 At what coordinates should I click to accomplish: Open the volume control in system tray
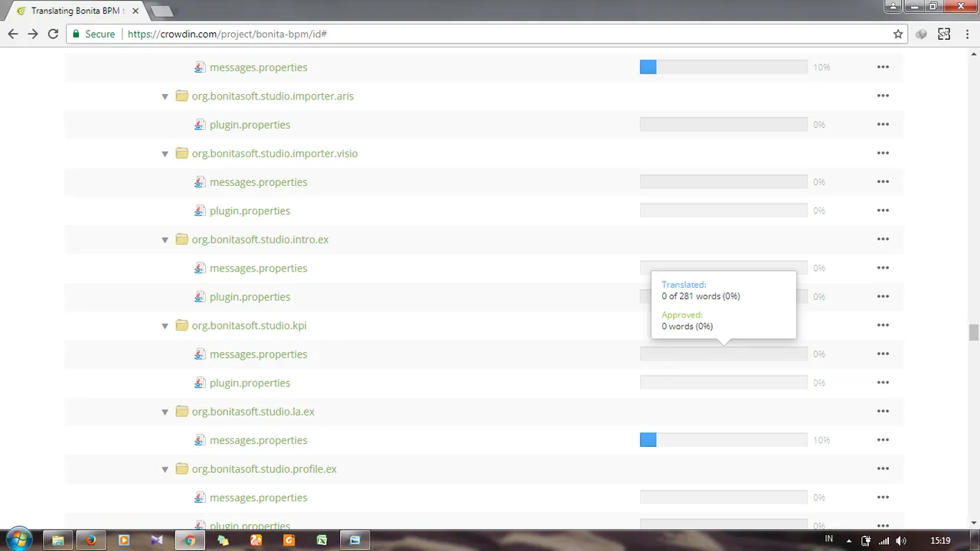901,540
